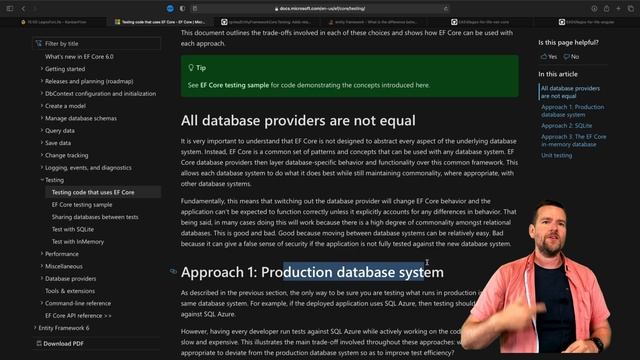Switch to the fifth tab with GitHub icon
This screenshot has height=360, width=640.
click(480, 22)
